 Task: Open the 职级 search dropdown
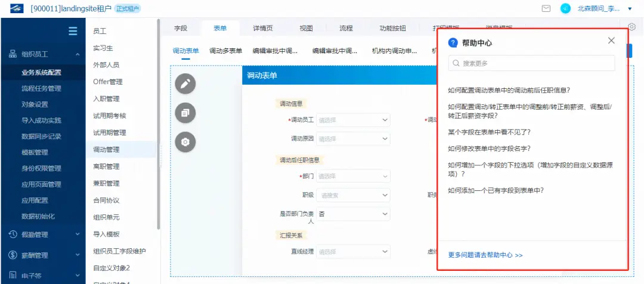353,195
